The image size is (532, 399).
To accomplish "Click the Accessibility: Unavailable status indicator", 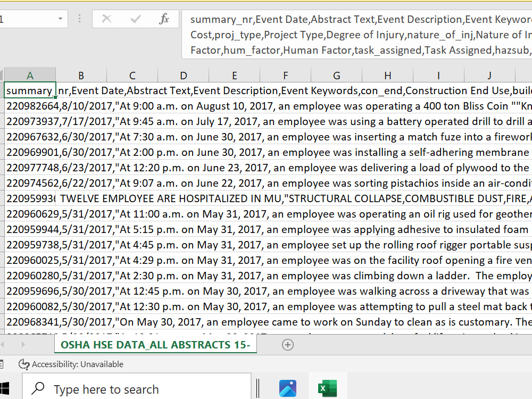I will point(71,364).
